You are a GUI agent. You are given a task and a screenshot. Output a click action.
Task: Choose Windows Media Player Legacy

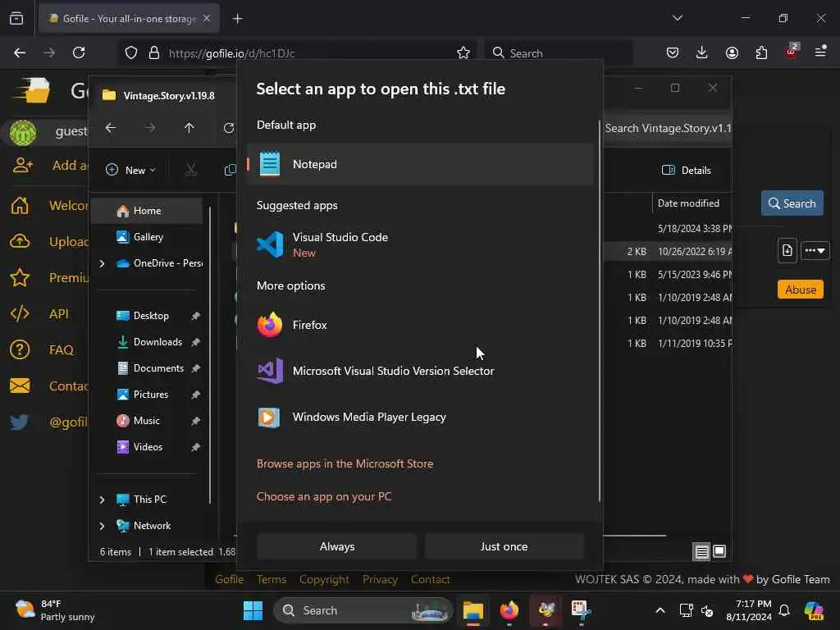pos(421,417)
